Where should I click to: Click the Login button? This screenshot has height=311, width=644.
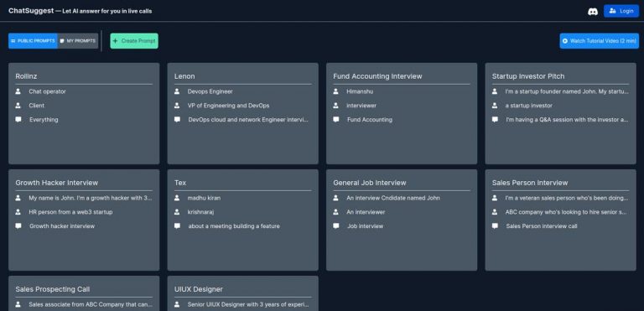(x=621, y=11)
